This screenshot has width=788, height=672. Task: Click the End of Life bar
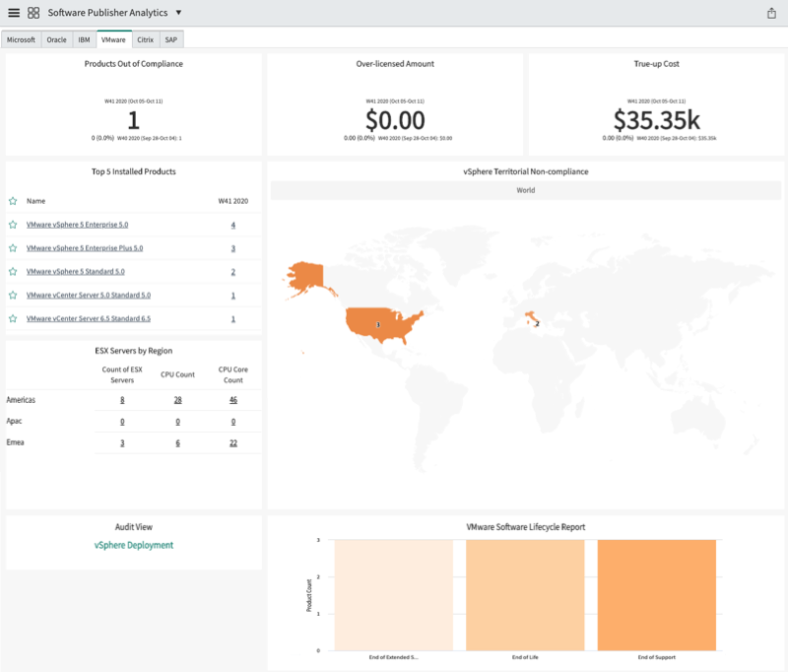(525, 595)
